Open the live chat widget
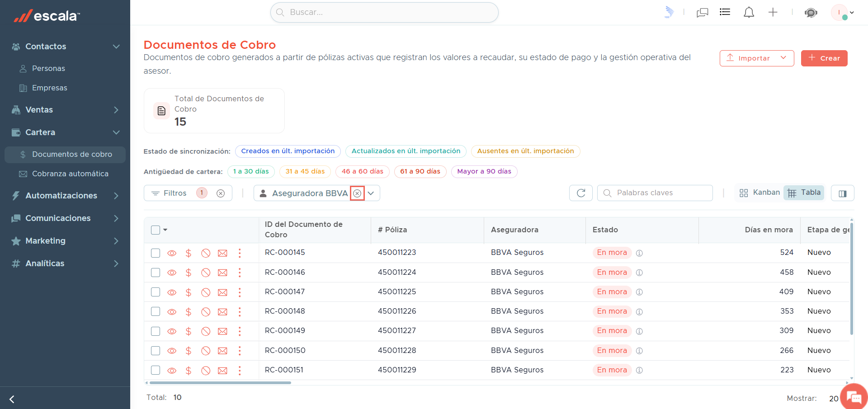Screen dimensions: 868x409 [854, 397]
